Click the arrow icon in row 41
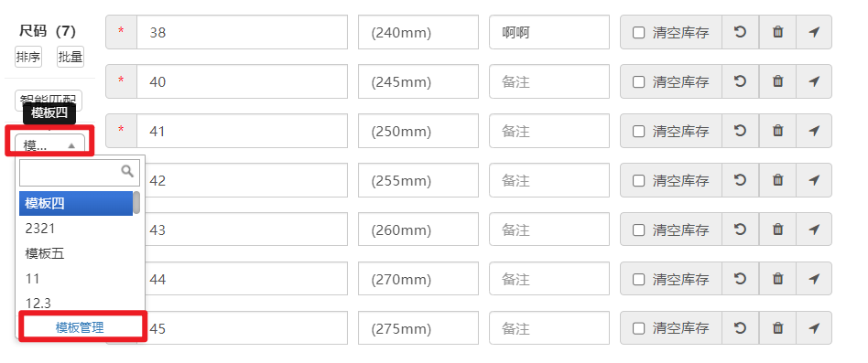 [x=814, y=131]
